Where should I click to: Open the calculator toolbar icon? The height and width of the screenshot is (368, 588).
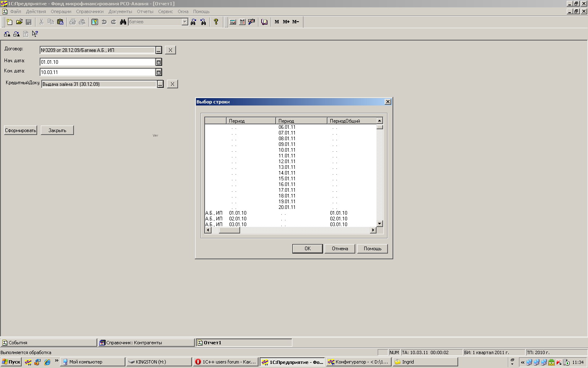coord(233,22)
